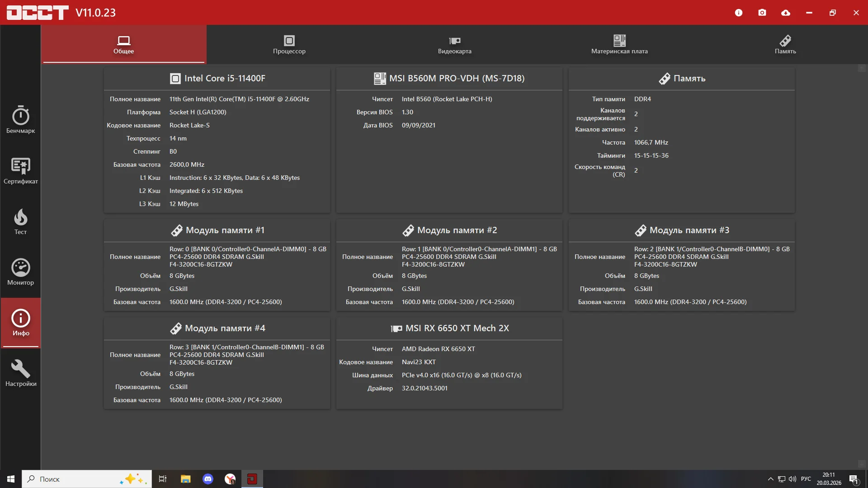Open the Сертификат sidebar section
Screen dimensions: 868x488
pos(20,171)
